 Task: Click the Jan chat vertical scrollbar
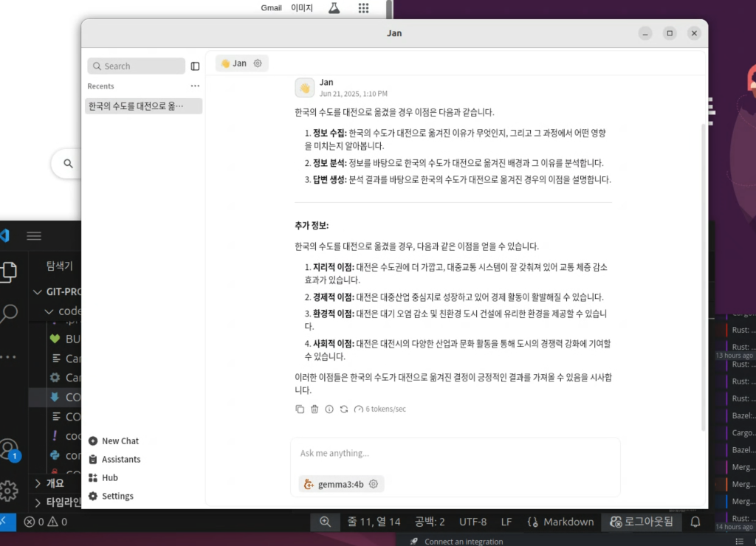tap(704, 277)
